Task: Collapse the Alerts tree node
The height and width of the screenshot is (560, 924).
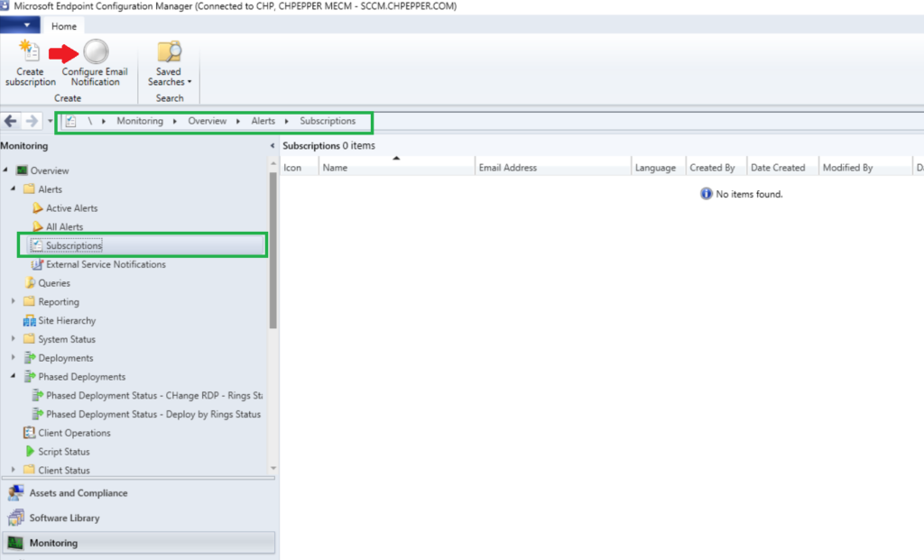Action: (x=13, y=188)
